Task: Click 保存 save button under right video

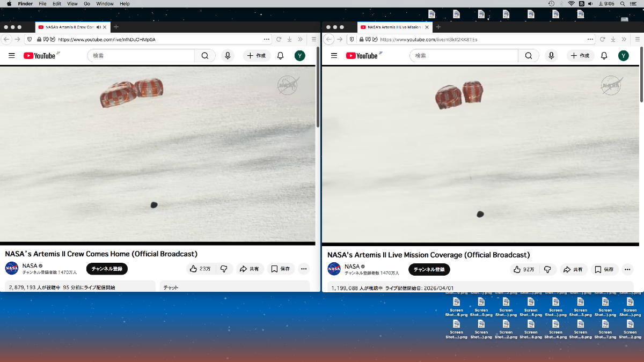Action: (604, 270)
